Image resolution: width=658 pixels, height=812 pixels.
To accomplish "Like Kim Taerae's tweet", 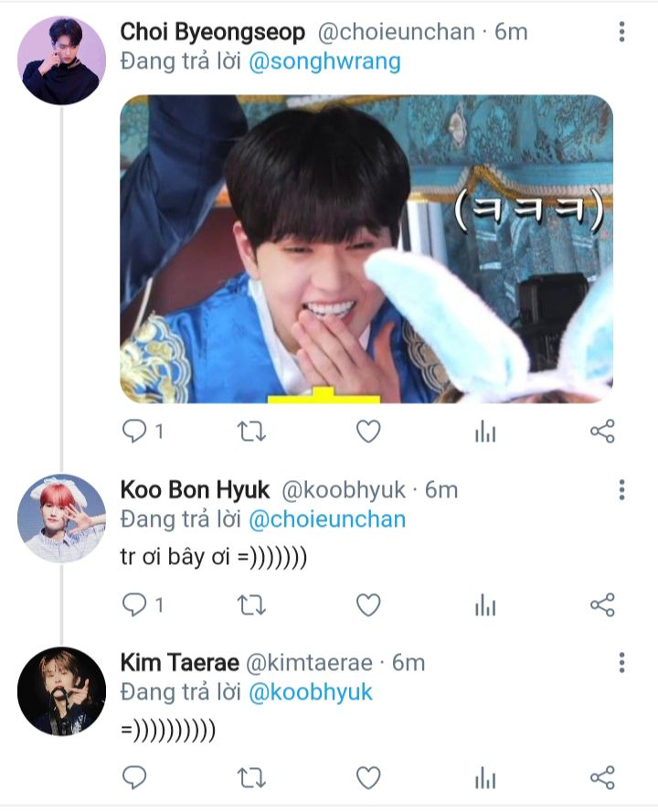I will 367,777.
